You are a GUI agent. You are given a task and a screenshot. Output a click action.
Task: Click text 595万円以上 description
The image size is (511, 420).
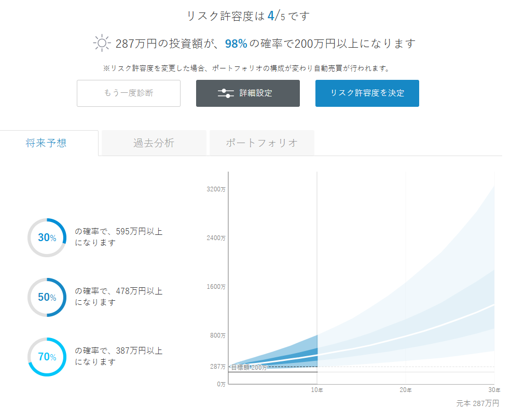click(x=119, y=237)
